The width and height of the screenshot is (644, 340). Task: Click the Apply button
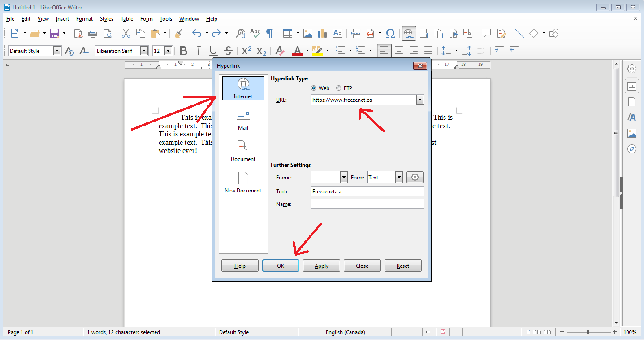pos(321,266)
